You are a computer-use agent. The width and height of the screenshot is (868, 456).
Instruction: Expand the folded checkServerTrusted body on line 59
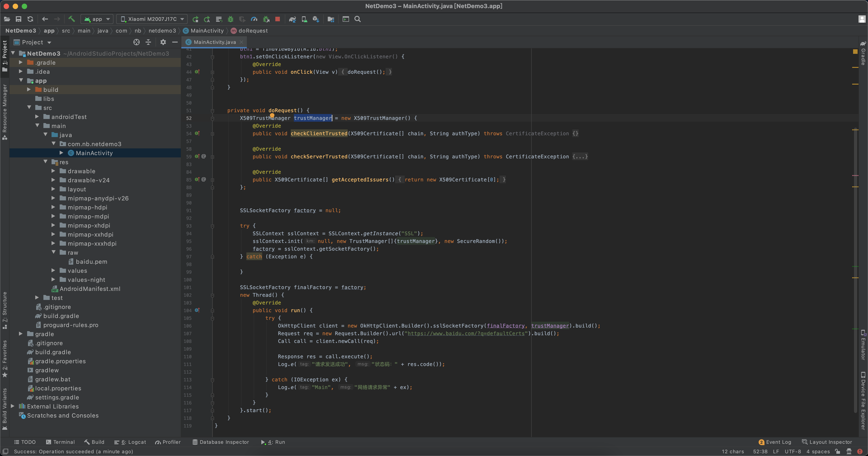tap(580, 157)
